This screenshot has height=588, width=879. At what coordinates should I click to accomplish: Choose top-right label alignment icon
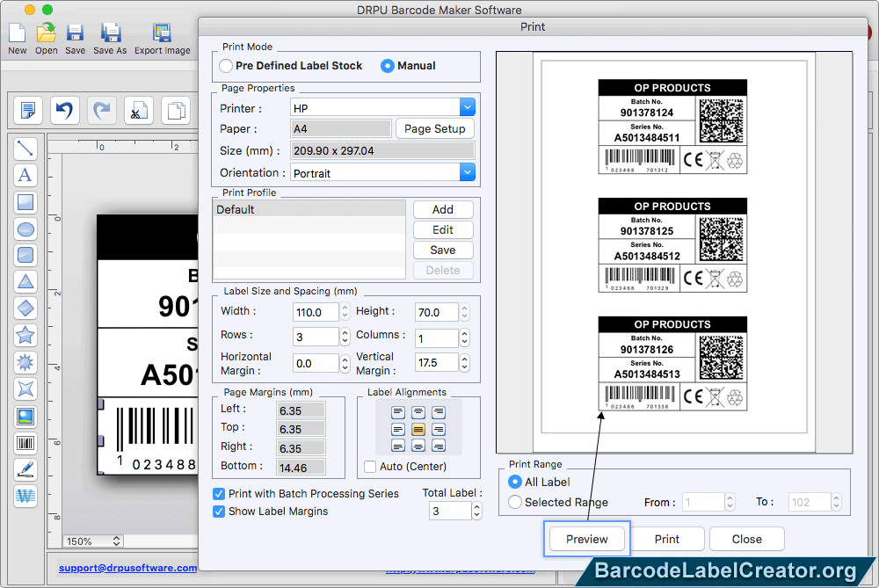(x=439, y=412)
